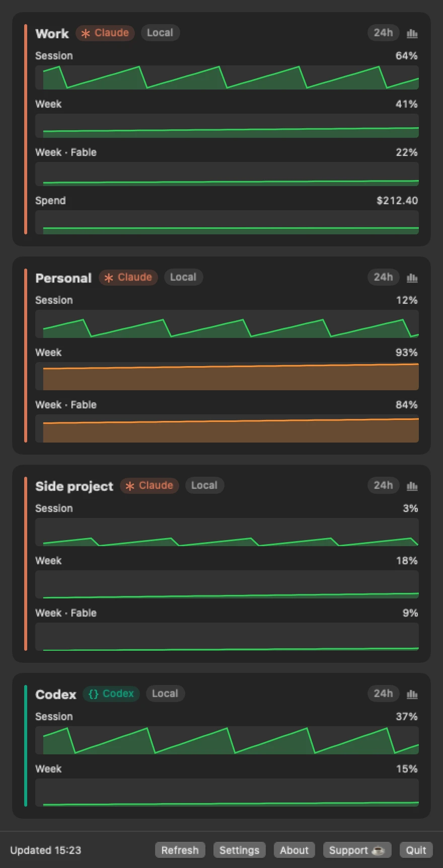Click the Work card title
The width and height of the screenshot is (443, 868).
(x=52, y=34)
